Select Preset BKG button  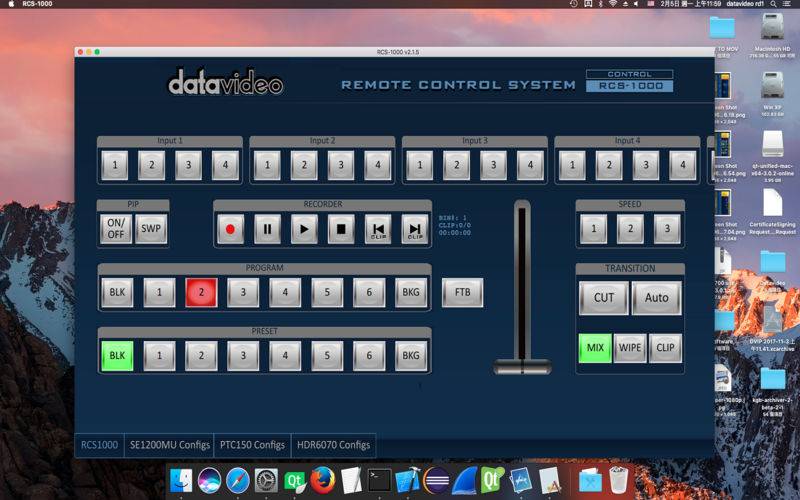(x=411, y=356)
